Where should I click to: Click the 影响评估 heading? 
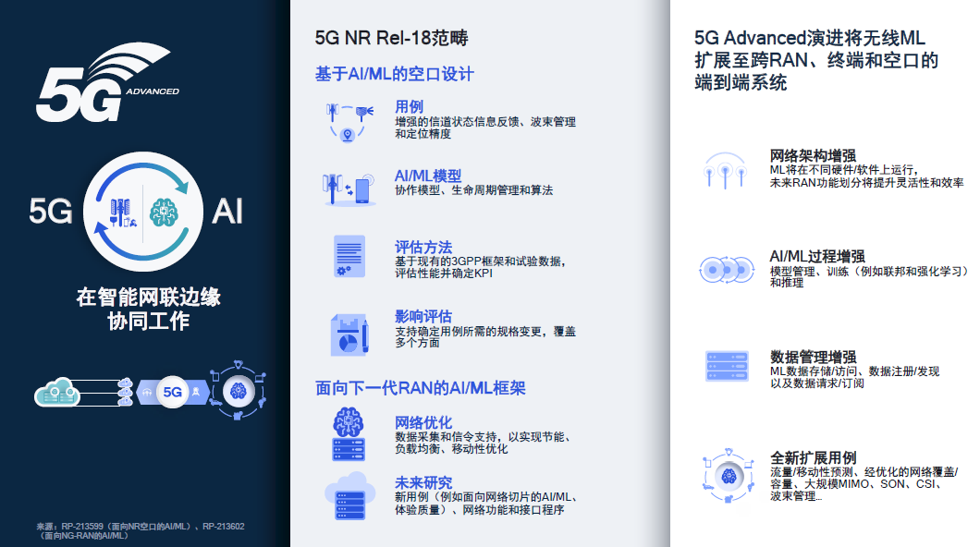(x=423, y=317)
